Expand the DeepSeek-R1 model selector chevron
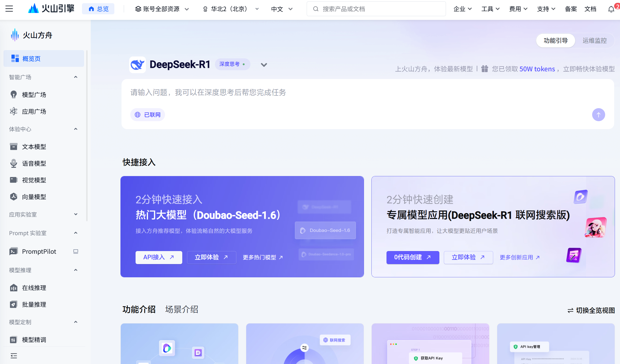Viewport: 620px width, 364px height. click(x=264, y=65)
